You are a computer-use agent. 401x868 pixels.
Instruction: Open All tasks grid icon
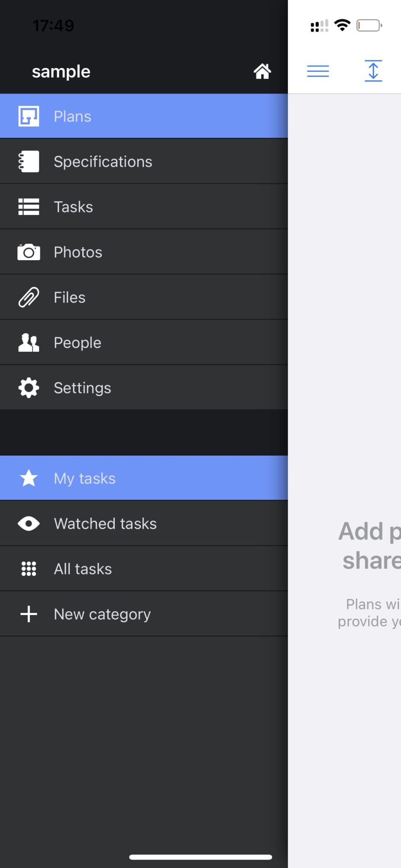click(29, 569)
